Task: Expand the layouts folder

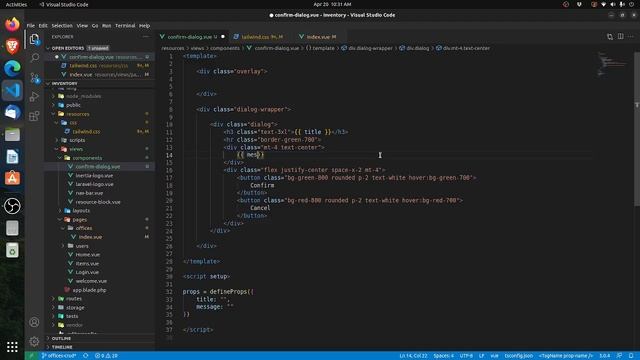Action: click(81, 211)
